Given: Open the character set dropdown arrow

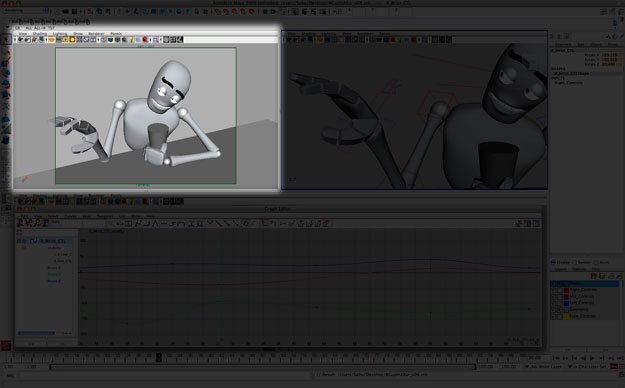Looking at the screenshot, I should click(x=570, y=366).
